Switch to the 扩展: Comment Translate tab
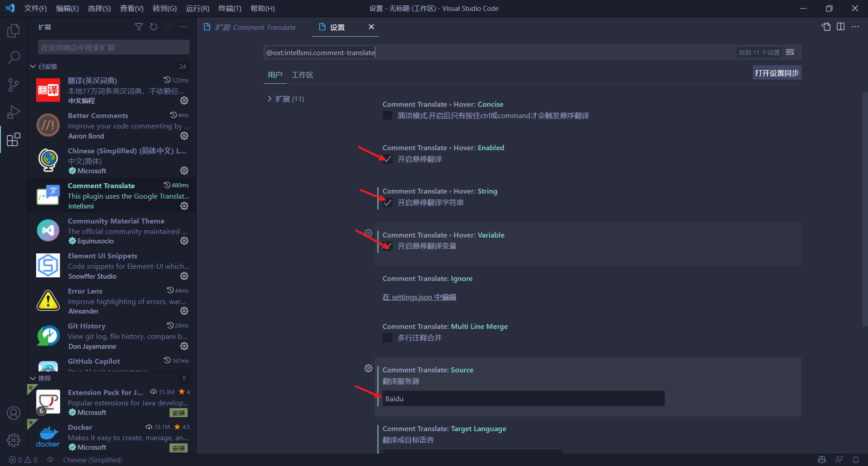 (255, 27)
